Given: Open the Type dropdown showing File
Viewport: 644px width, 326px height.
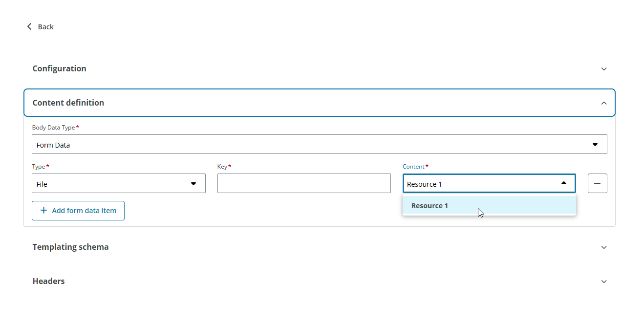Looking at the screenshot, I should point(118,183).
